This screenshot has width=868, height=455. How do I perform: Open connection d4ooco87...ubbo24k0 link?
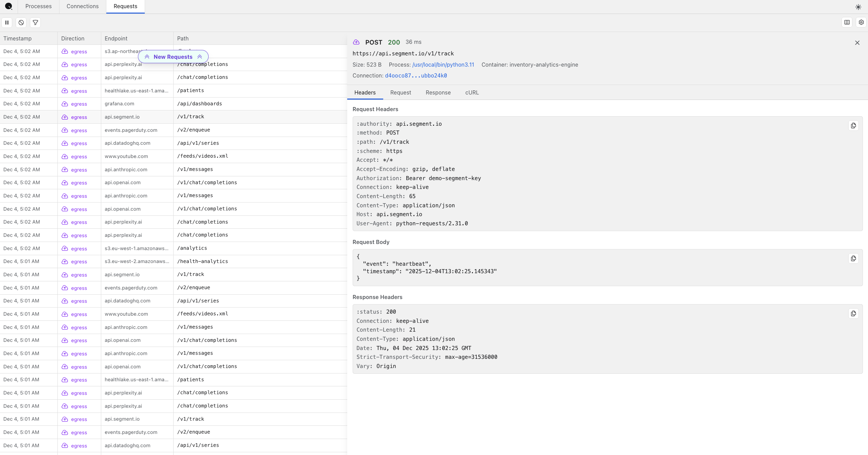point(416,75)
